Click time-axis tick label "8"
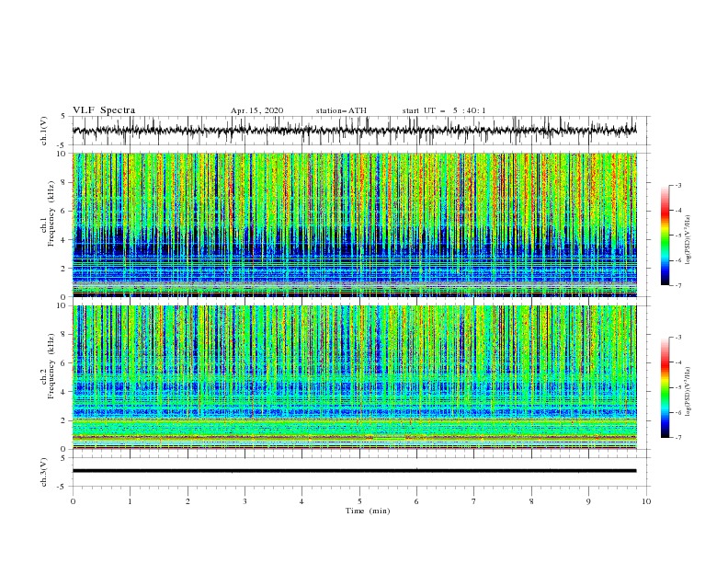The image size is (728, 563). [x=531, y=501]
